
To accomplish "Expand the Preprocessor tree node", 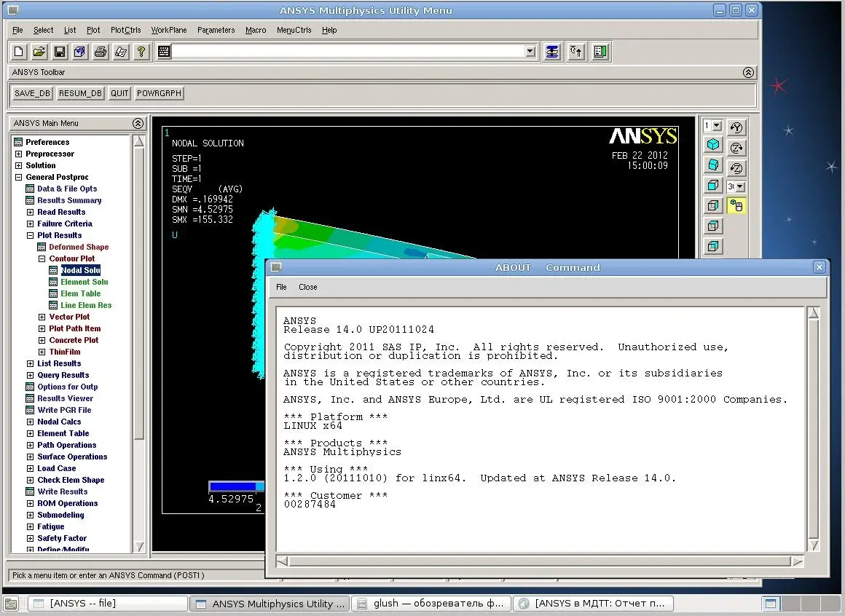I will pyautogui.click(x=18, y=154).
